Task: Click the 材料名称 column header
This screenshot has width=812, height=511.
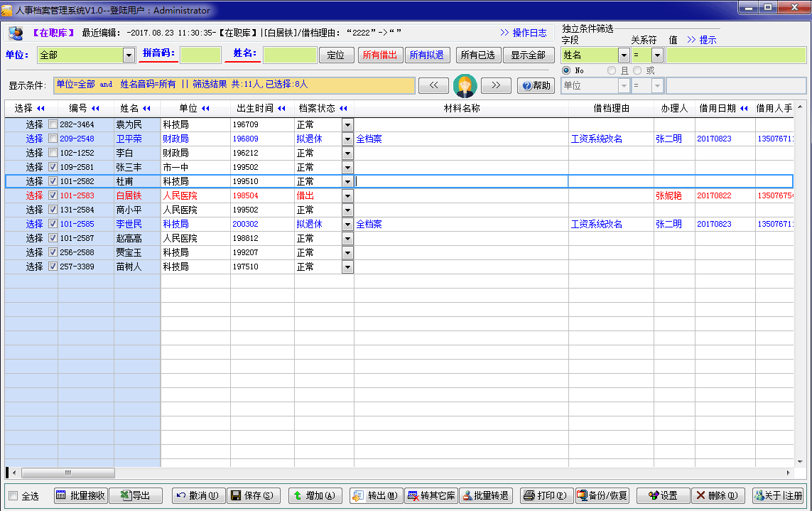Action: coord(461,108)
